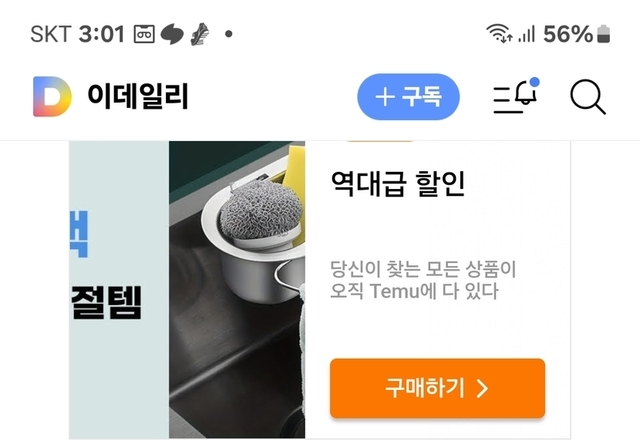
Task: Tap the Wi-Fi status icon
Action: pyautogui.click(x=499, y=33)
